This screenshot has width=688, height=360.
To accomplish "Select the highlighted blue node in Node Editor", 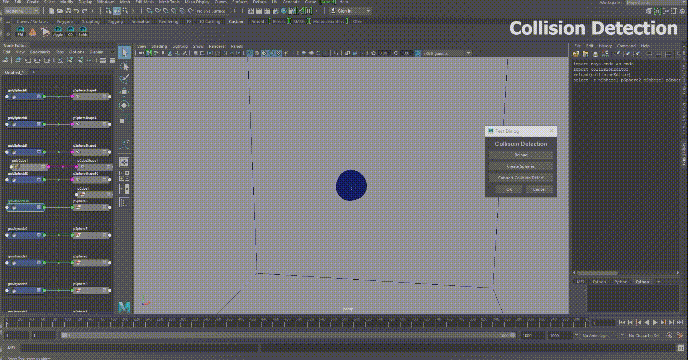I will [x=26, y=207].
